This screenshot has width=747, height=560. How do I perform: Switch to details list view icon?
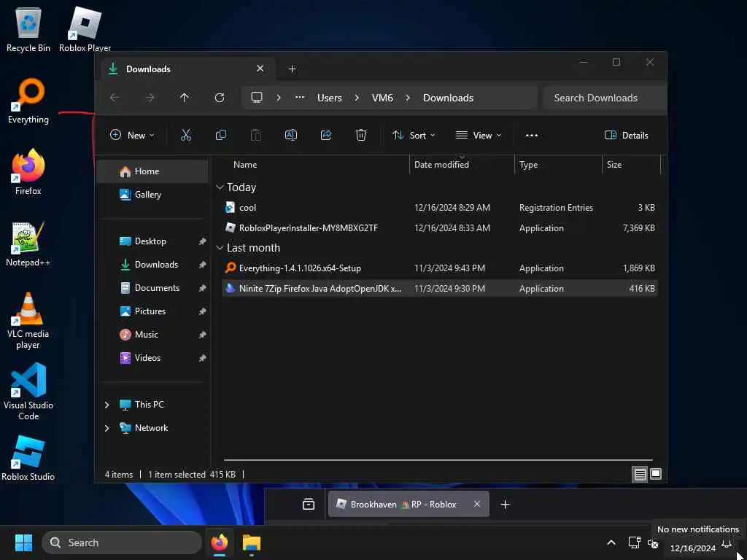click(640, 474)
